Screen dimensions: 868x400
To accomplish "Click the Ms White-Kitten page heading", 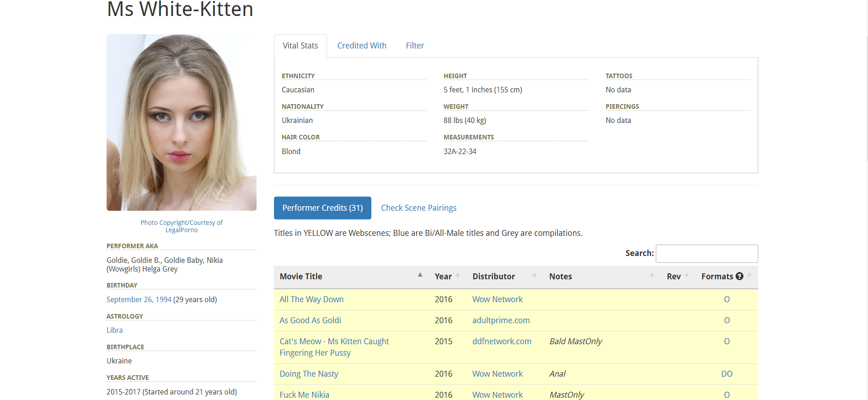I will pyautogui.click(x=180, y=9).
